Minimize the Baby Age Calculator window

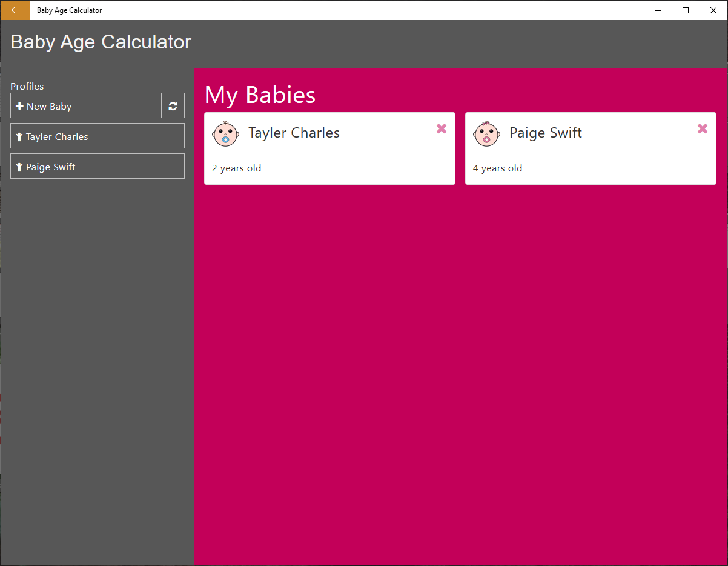pos(658,10)
